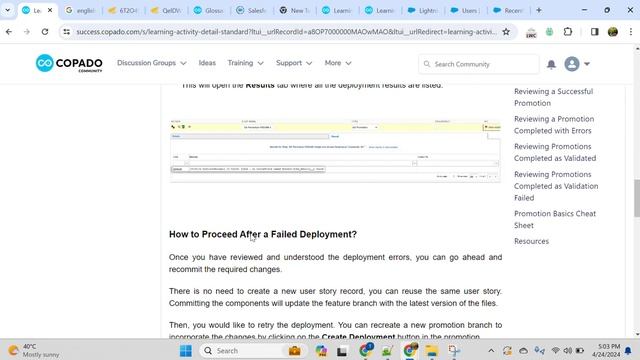Switch to the New Tab tab

[295, 11]
